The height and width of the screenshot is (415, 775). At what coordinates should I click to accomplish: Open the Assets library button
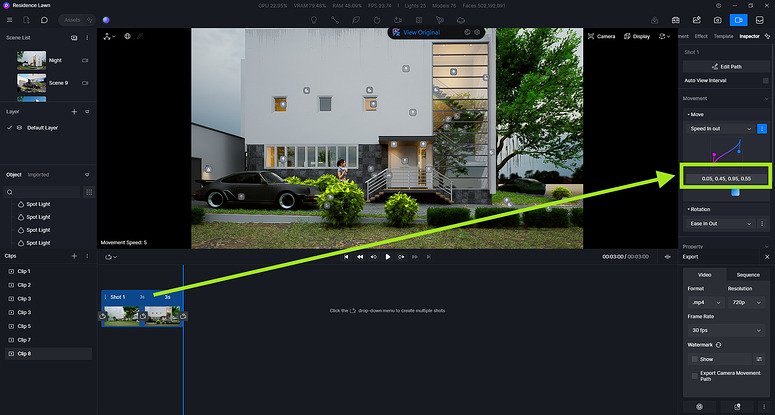point(77,20)
